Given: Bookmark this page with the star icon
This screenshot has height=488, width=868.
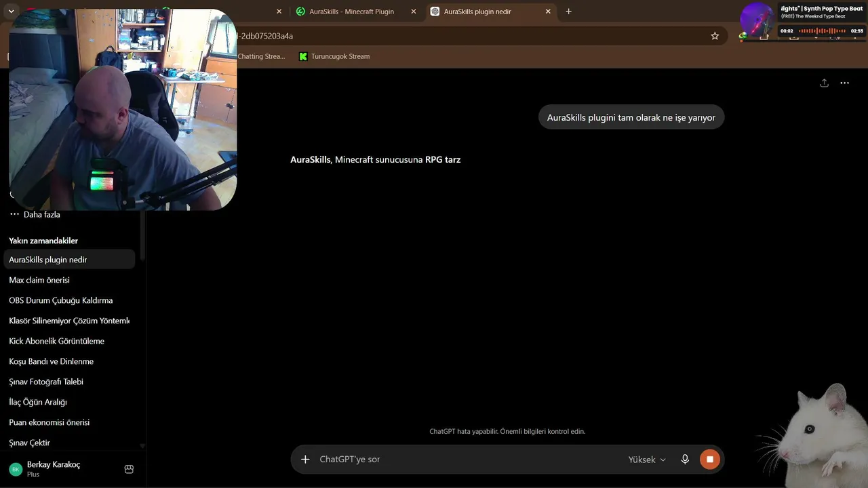Looking at the screenshot, I should point(715,36).
